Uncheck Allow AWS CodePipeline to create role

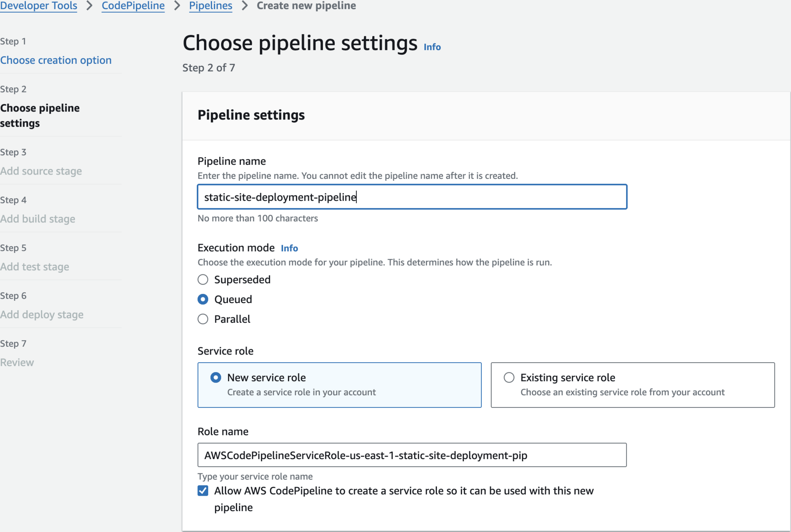(x=203, y=491)
